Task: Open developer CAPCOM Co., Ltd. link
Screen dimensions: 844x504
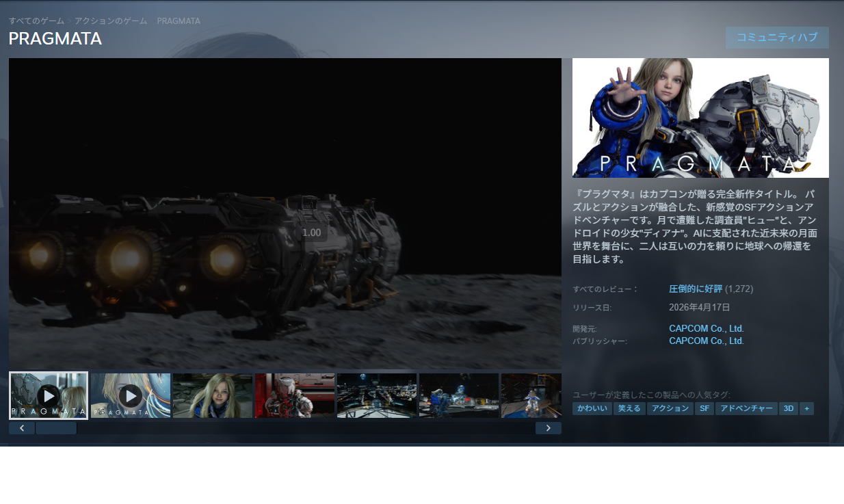Action: [706, 329]
